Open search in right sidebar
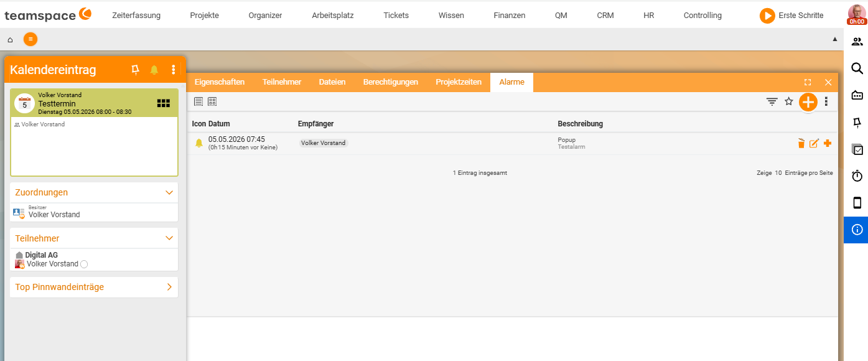The width and height of the screenshot is (868, 361). [857, 68]
